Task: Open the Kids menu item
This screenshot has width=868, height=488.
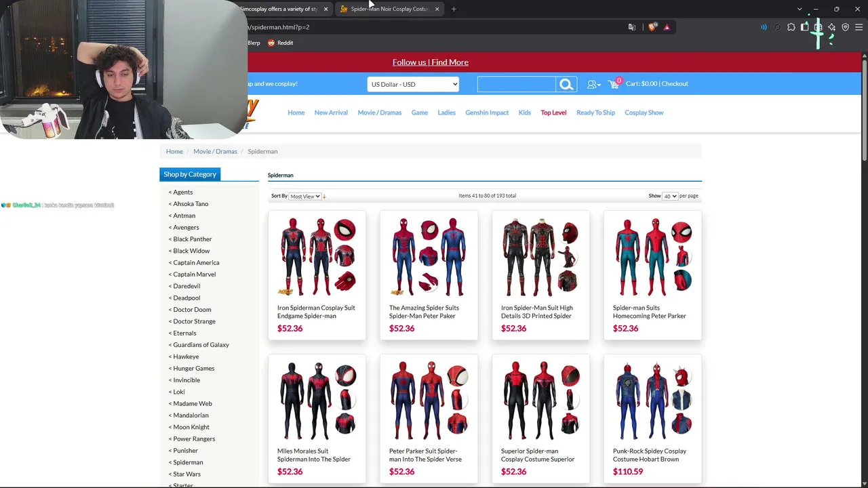Action: pyautogui.click(x=525, y=113)
